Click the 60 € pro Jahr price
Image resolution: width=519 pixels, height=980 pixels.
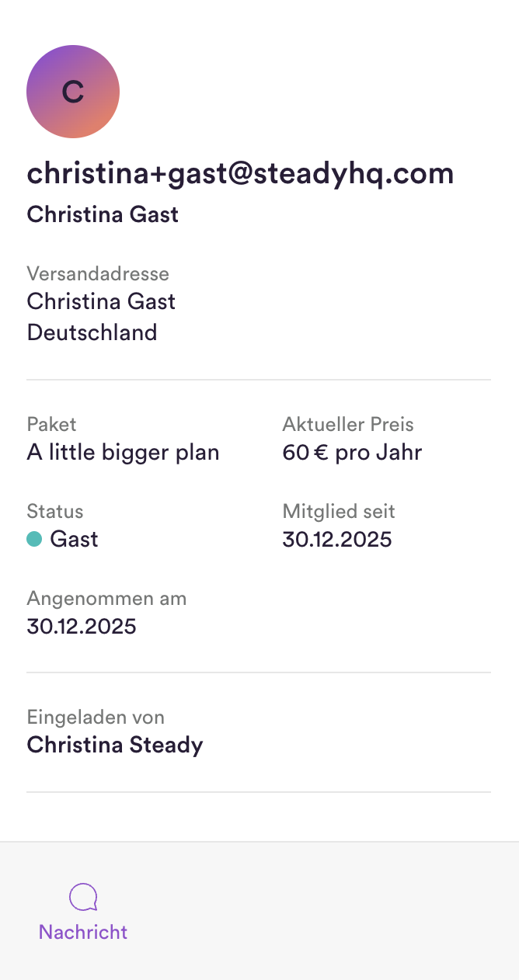point(352,453)
